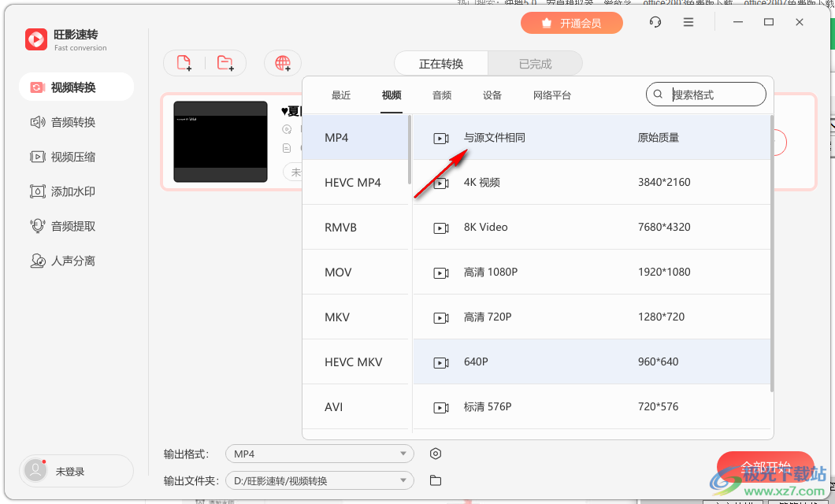Click the refresh icon in the titlebar
This screenshot has width=835, height=504.
pos(655,22)
